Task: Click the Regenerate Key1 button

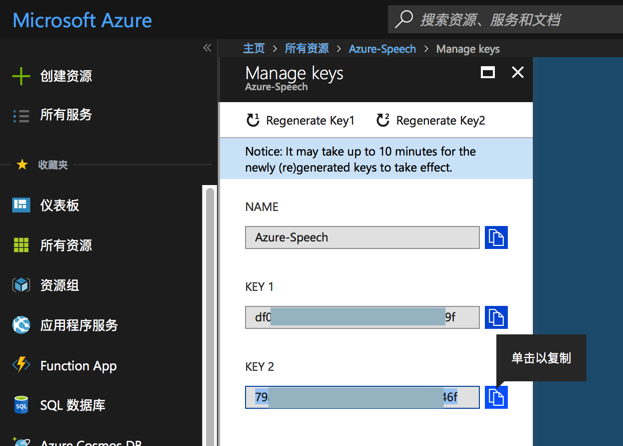Action: pyautogui.click(x=300, y=121)
